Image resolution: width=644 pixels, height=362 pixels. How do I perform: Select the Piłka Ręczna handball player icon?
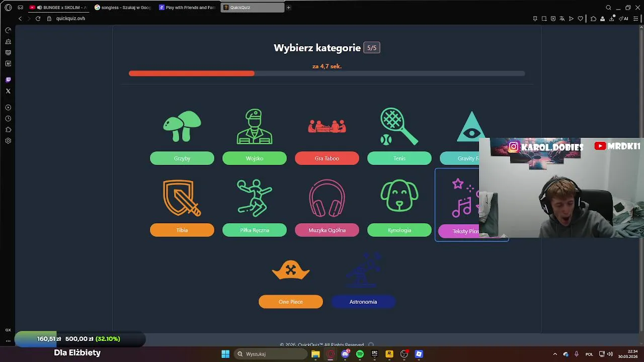[x=255, y=198]
